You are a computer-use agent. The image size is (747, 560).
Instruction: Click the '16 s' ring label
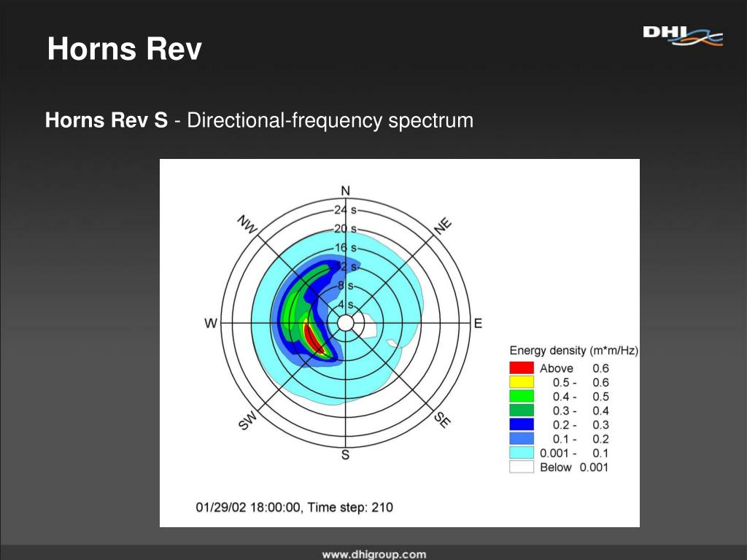[345, 248]
